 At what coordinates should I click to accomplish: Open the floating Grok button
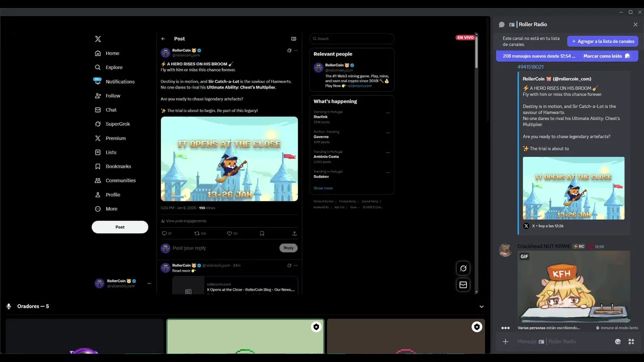tap(463, 268)
